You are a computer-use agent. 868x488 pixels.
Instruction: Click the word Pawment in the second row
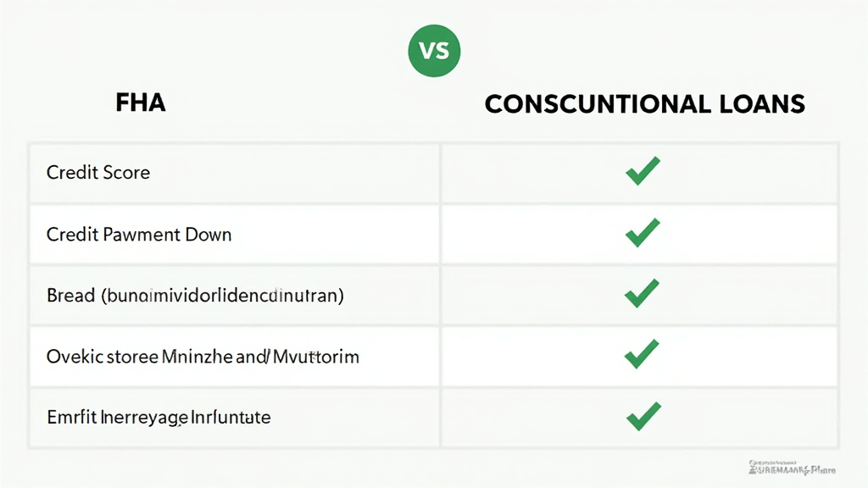pos(142,234)
